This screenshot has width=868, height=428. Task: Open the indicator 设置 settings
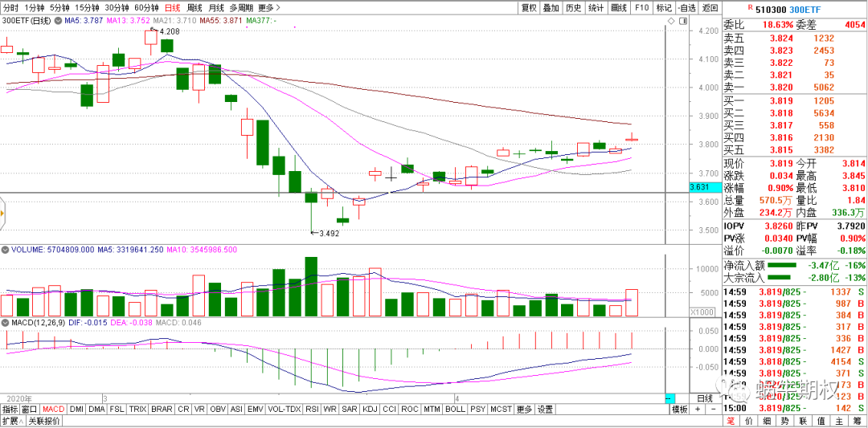click(545, 410)
